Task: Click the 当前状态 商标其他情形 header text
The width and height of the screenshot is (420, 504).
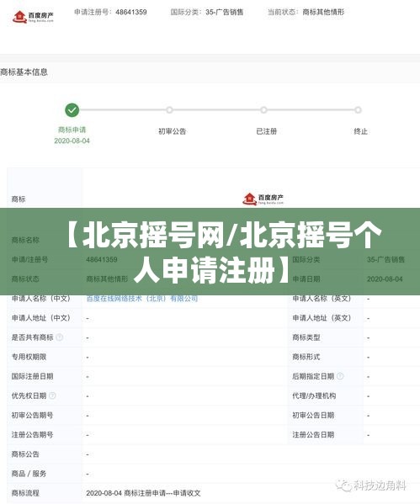Action: (x=306, y=13)
